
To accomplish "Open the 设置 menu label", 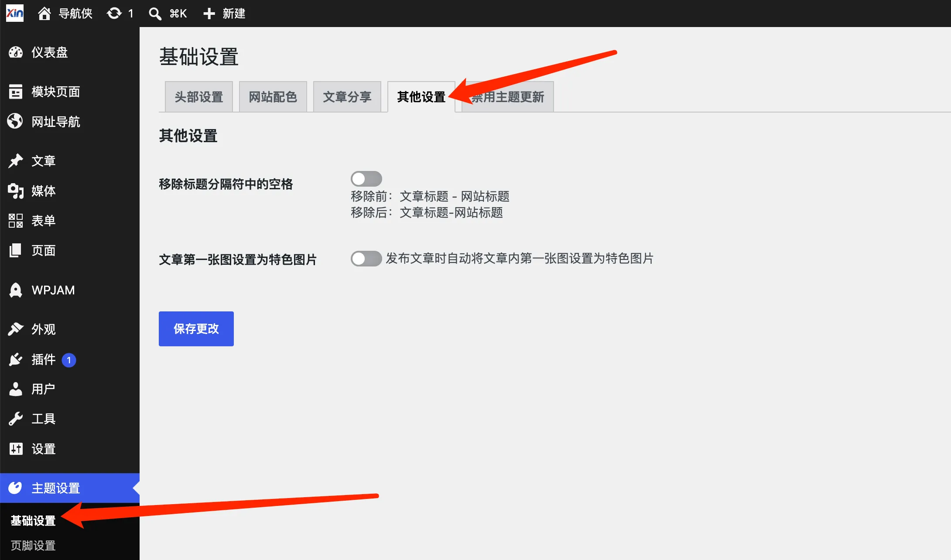I will click(44, 449).
